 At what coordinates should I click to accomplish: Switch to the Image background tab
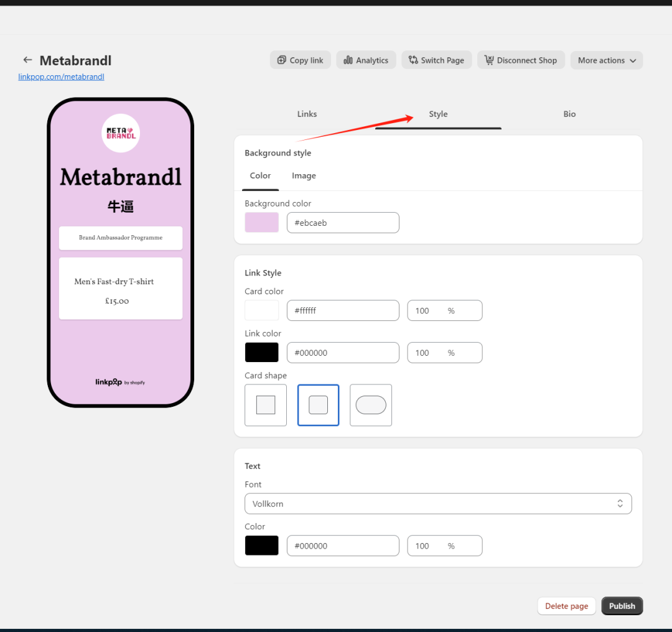[x=304, y=175]
